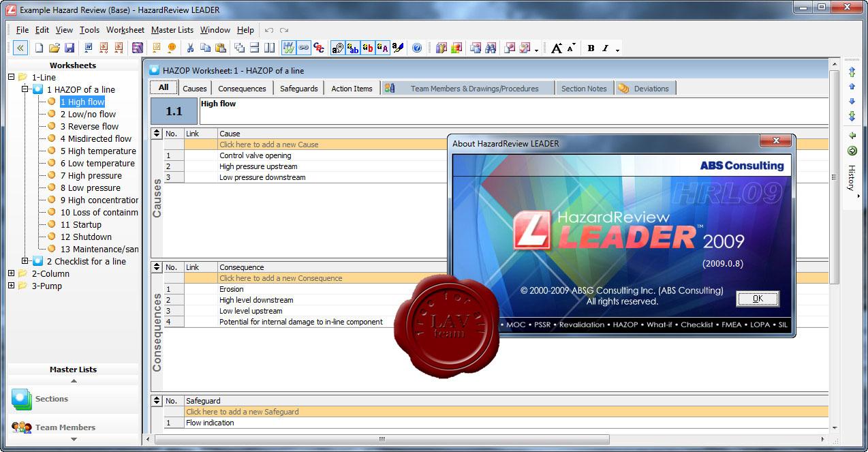Click the vertical scrollbar of the worksheet
Viewport: 868px width, 452px height.
(834, 177)
